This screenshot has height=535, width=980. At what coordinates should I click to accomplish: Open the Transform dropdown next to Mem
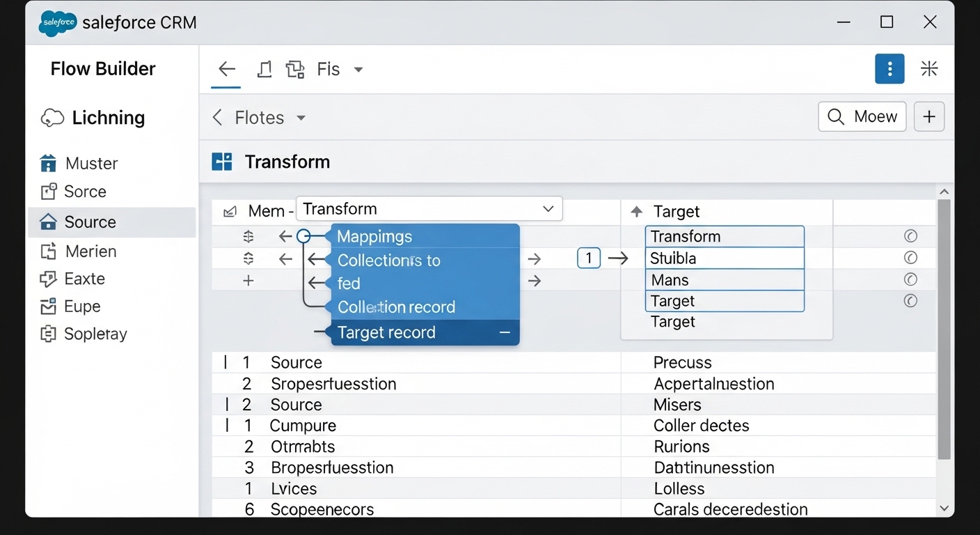pos(547,208)
